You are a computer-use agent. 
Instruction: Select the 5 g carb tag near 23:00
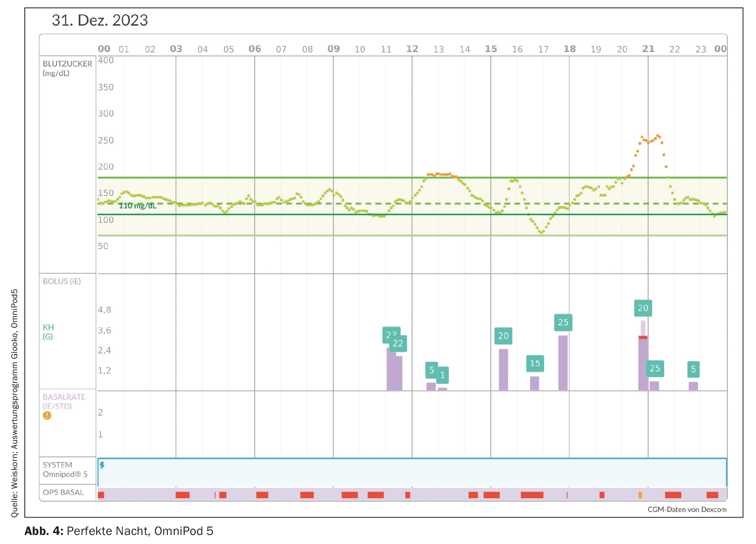(x=693, y=370)
